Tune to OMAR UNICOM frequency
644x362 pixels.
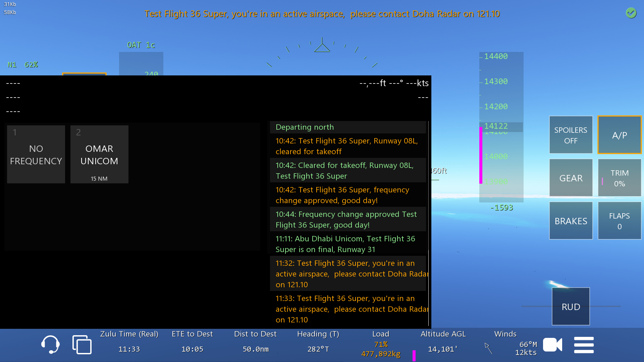(99, 155)
